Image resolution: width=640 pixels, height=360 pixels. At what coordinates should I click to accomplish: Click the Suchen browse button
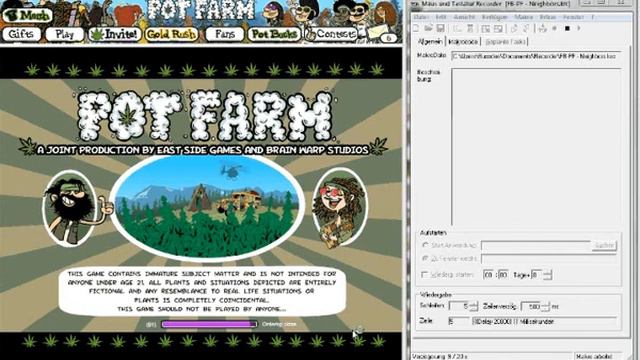point(604,245)
